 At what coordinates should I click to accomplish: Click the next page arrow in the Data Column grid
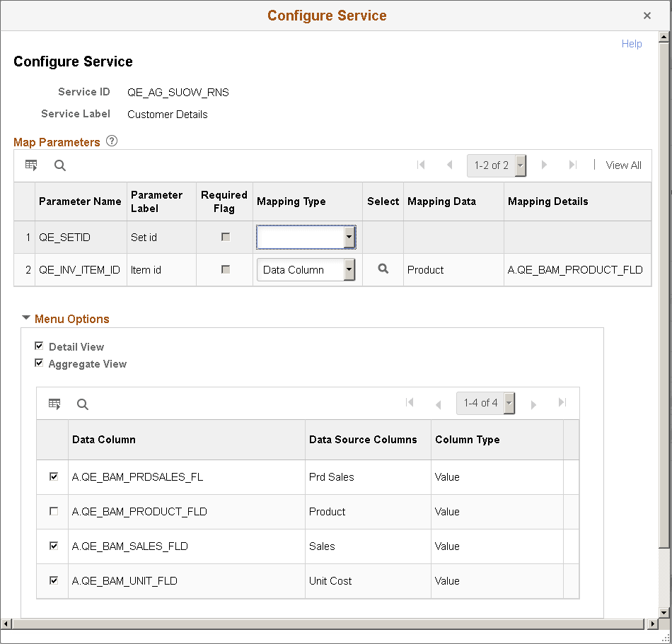533,403
